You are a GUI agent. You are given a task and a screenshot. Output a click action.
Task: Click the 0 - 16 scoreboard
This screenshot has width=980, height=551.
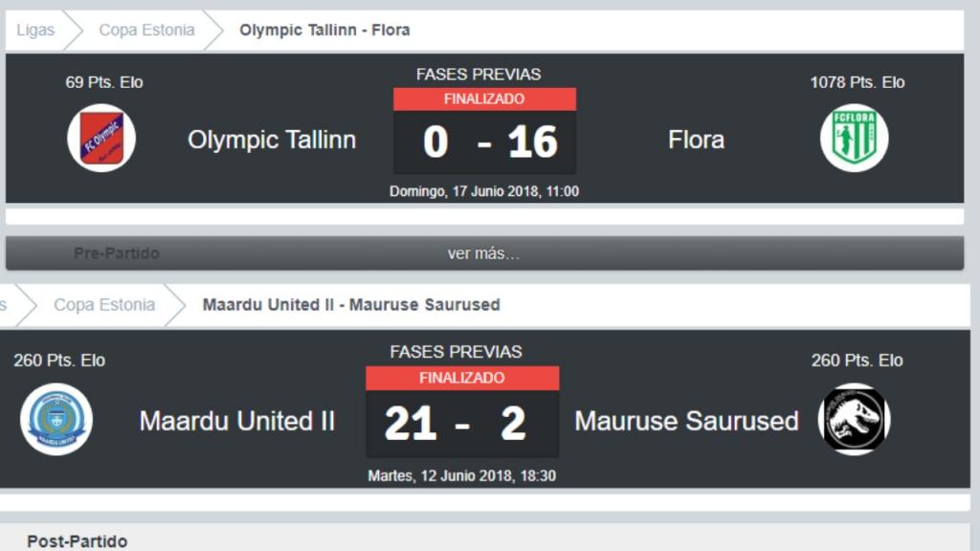[484, 143]
